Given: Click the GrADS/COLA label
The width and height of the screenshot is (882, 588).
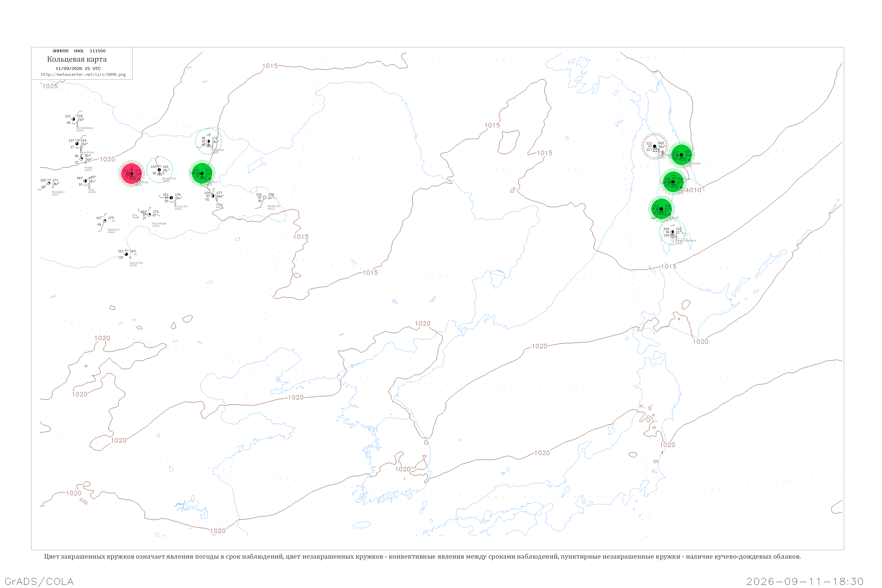Looking at the screenshot, I should [x=39, y=582].
